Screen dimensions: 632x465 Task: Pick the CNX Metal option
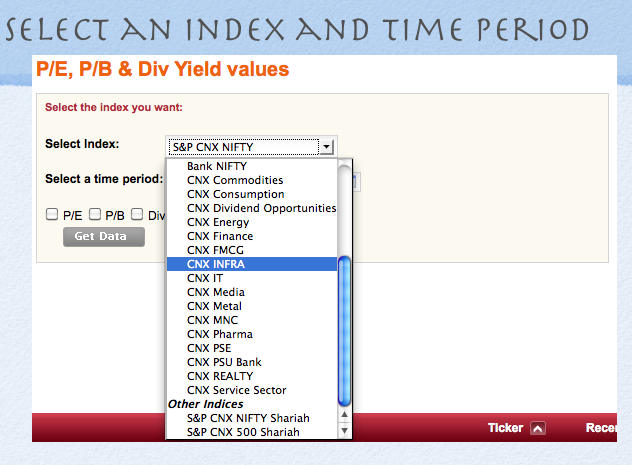(x=252, y=306)
